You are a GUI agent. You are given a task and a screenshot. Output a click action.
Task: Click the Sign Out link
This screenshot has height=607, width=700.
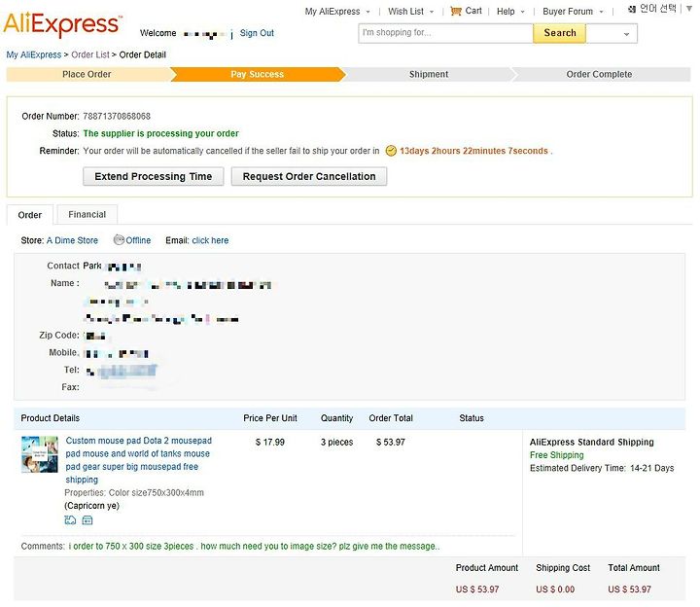tap(257, 33)
